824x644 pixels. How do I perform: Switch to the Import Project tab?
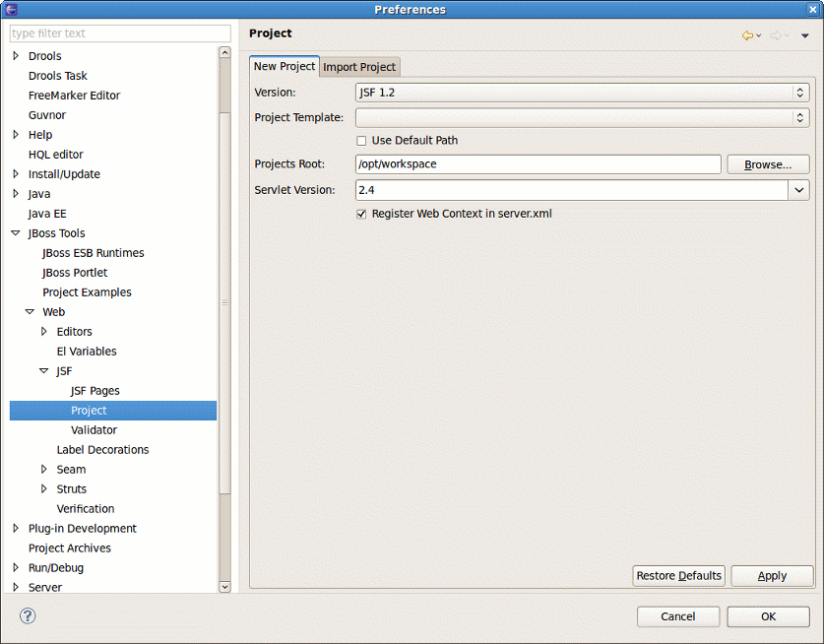[x=358, y=67]
